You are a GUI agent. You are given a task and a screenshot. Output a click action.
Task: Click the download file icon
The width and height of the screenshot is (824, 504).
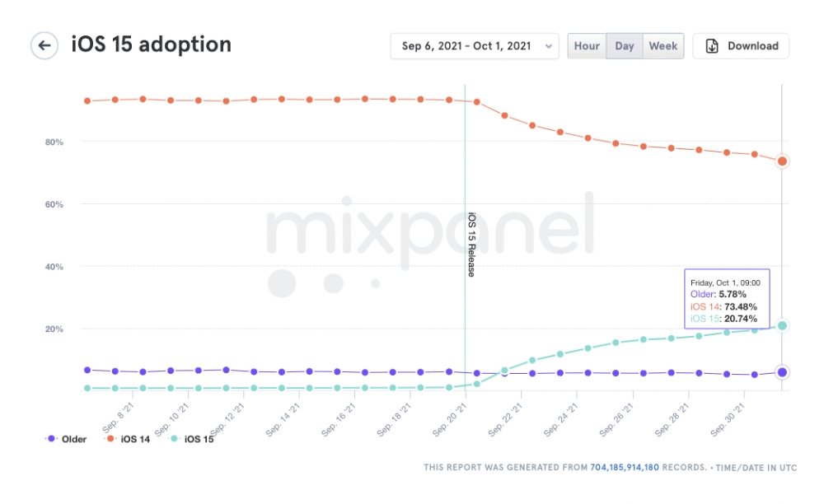[x=712, y=46]
